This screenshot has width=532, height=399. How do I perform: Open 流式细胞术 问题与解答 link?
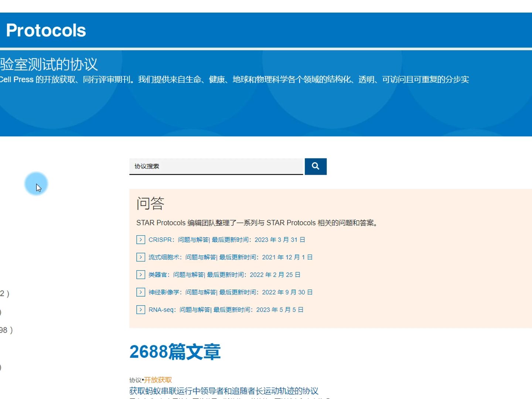coord(231,257)
